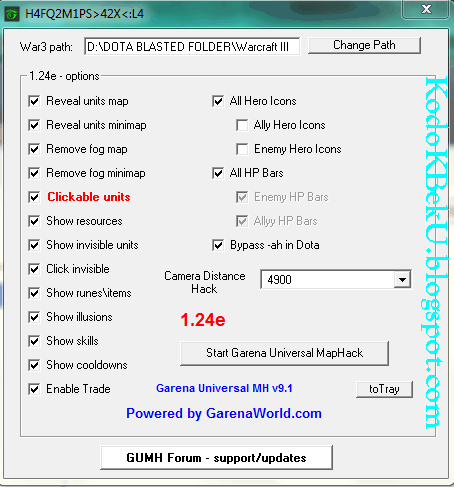
Task: Disable Show invisible units
Action: tap(34, 245)
